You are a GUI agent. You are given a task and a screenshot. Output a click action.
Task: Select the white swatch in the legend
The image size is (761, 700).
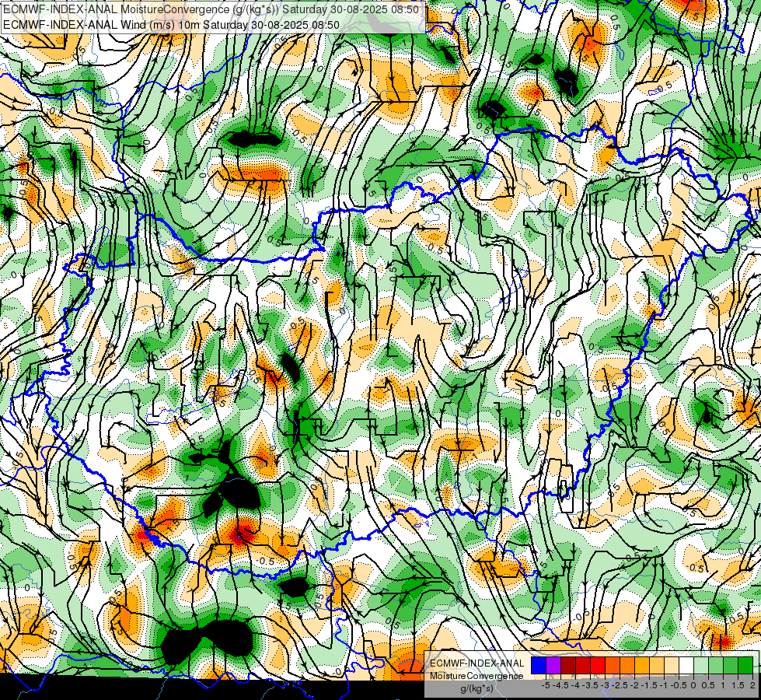[x=686, y=665]
